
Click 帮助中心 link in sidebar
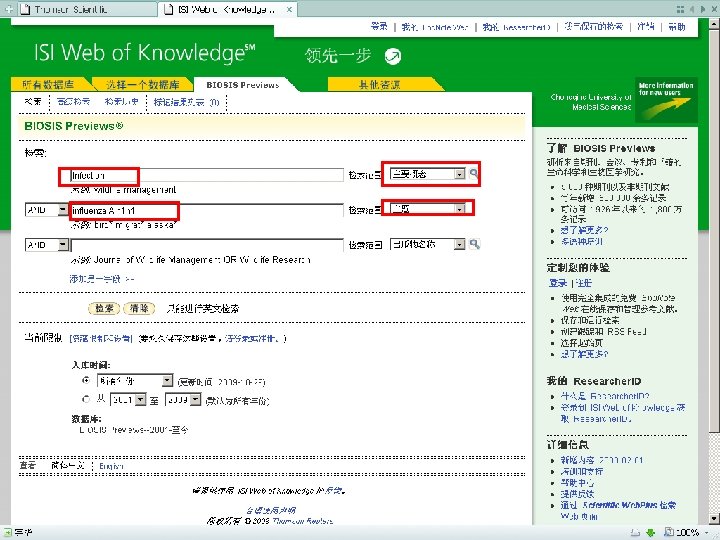[577, 483]
